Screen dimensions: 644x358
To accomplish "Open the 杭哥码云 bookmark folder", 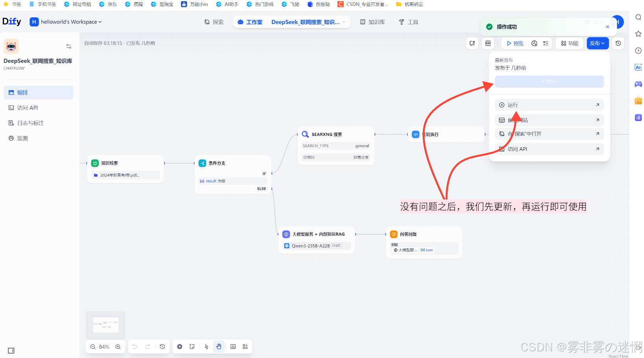I will pos(410,4).
